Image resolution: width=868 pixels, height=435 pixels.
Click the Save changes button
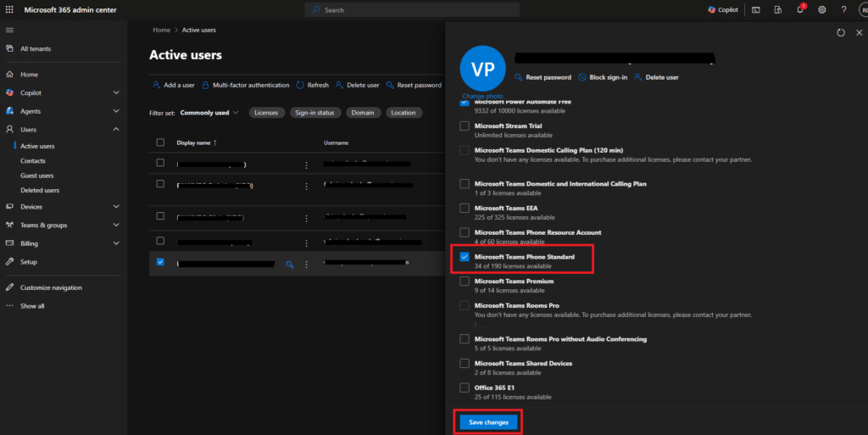tap(487, 421)
